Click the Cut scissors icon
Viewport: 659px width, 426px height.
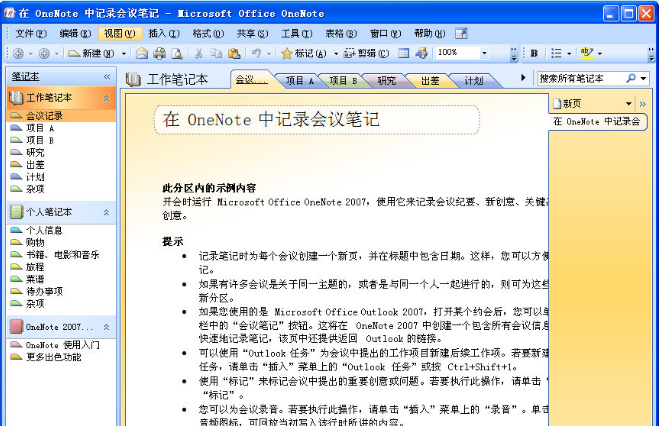tap(199, 53)
